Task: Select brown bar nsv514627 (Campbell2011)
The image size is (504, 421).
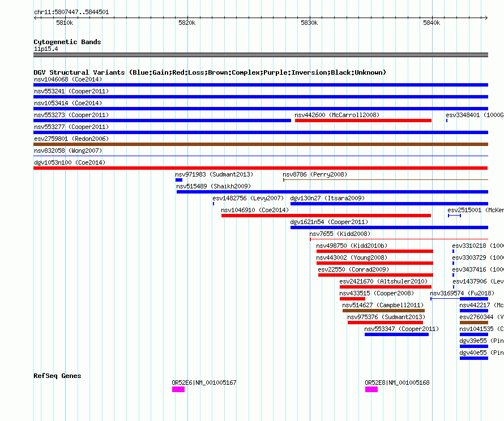Action: click(383, 311)
